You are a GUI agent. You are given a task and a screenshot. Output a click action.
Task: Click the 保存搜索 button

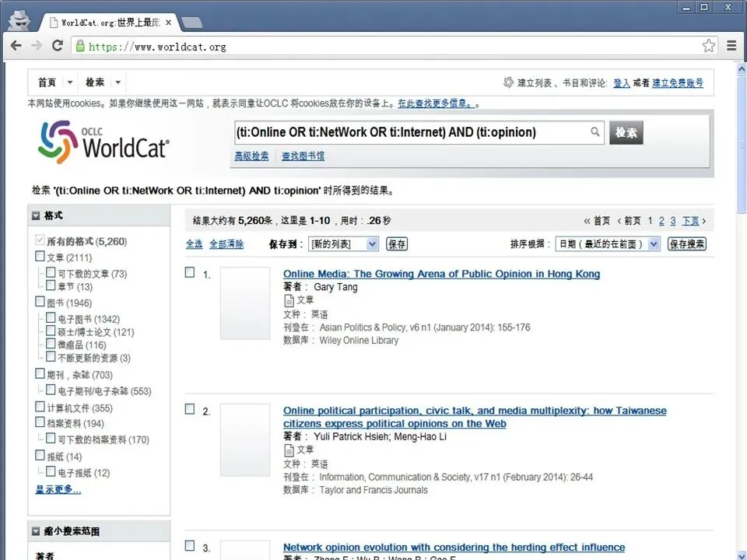pos(687,244)
